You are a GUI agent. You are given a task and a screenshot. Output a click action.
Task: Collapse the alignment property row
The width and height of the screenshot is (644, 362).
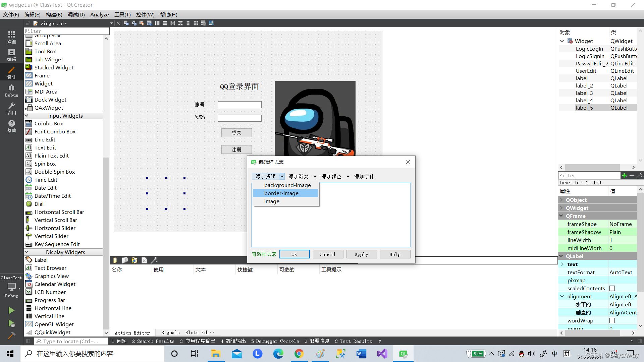pyautogui.click(x=562, y=296)
